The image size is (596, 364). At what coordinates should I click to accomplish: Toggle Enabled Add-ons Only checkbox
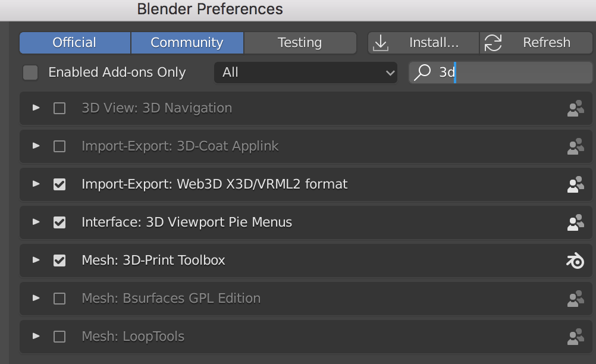click(30, 73)
